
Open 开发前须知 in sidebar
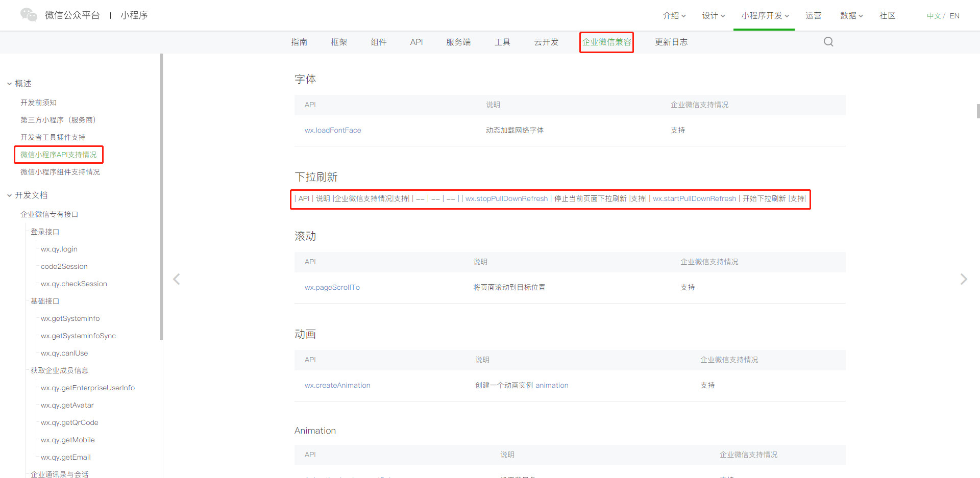[x=38, y=103]
